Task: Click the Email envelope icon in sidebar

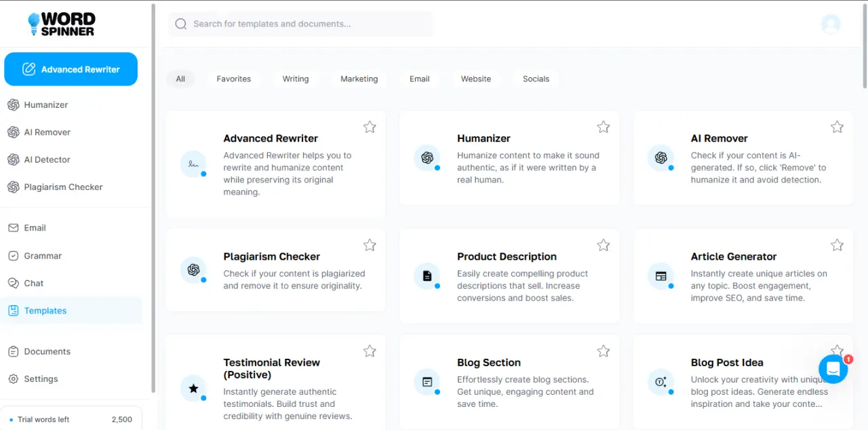Action: point(13,228)
